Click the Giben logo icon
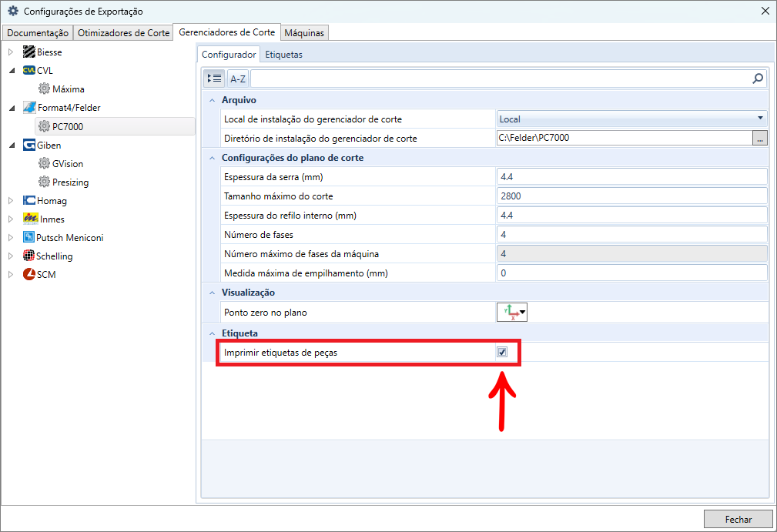Viewport: 777px width, 532px height. (28, 146)
